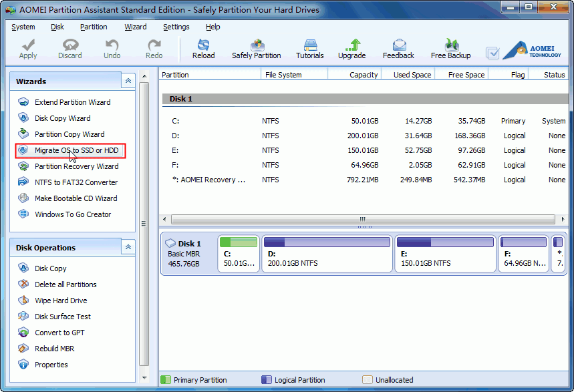Click the Partition Copy Wizard icon
The image size is (574, 392).
23,134
